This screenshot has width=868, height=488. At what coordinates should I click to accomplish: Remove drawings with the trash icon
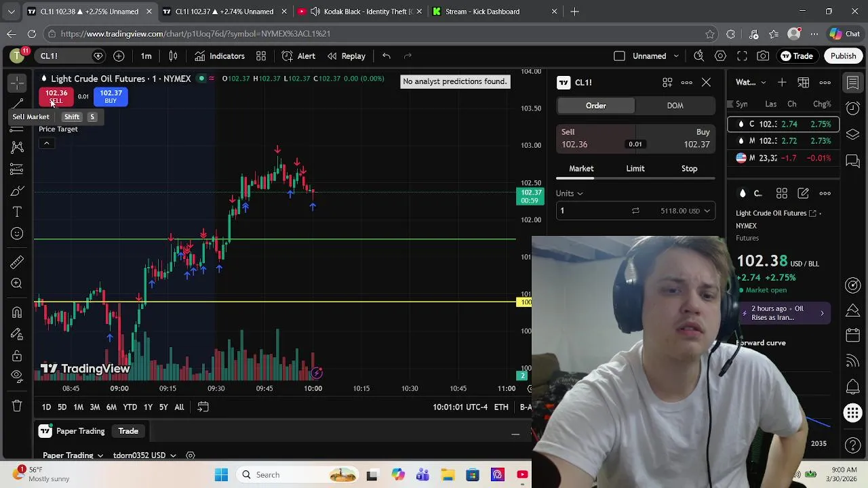(17, 406)
